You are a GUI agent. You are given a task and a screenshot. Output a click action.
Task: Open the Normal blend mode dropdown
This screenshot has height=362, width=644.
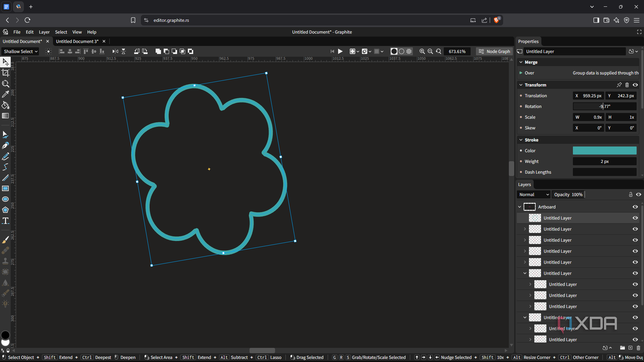(x=534, y=195)
